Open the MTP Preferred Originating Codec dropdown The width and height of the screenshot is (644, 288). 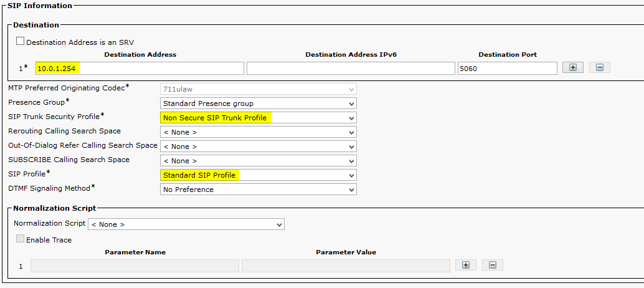[258, 89]
